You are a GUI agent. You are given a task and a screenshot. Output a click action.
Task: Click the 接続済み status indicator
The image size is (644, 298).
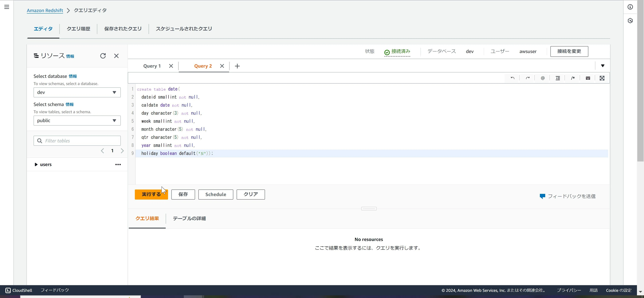tap(397, 51)
